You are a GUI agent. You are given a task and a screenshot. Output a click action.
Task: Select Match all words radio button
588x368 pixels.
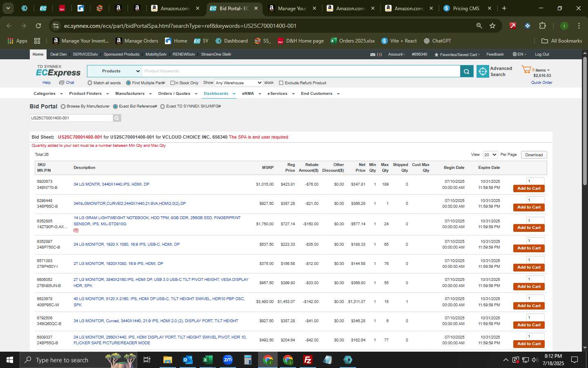pyautogui.click(x=90, y=83)
